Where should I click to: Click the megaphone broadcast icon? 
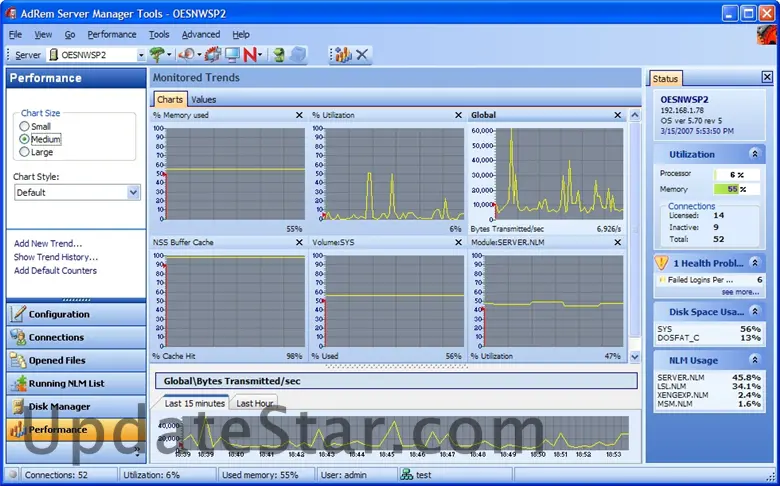[187, 54]
